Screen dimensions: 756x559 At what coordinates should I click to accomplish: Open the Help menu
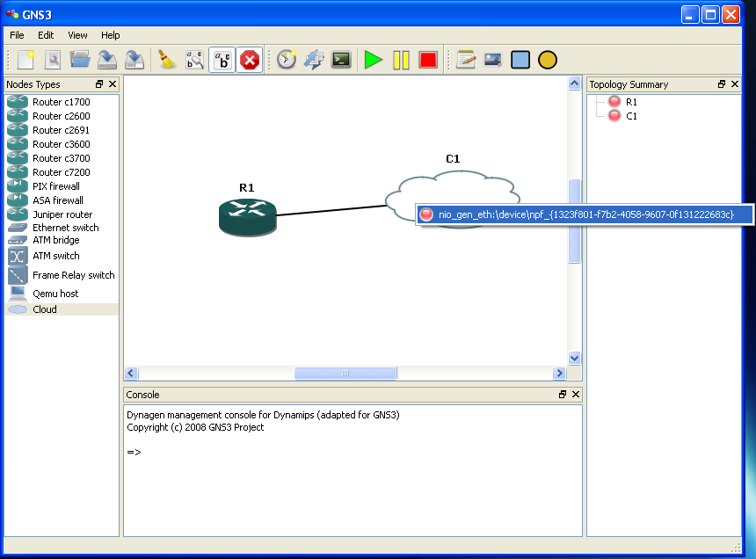[111, 35]
